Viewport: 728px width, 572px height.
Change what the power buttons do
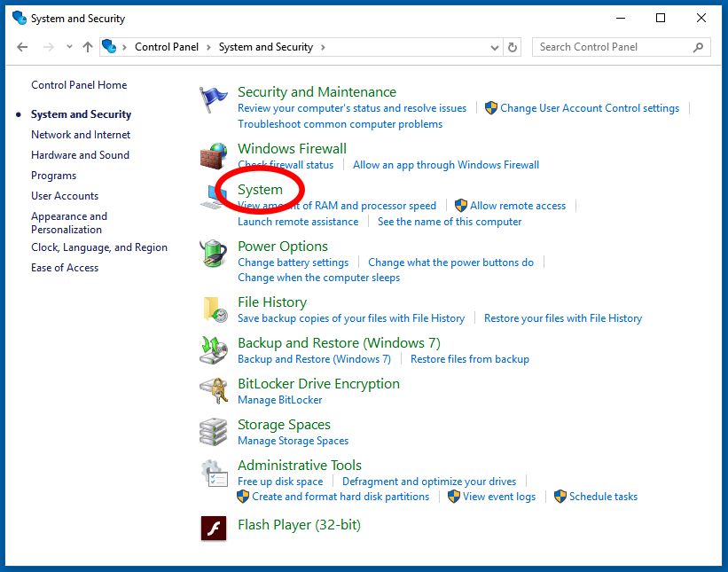pyautogui.click(x=450, y=262)
